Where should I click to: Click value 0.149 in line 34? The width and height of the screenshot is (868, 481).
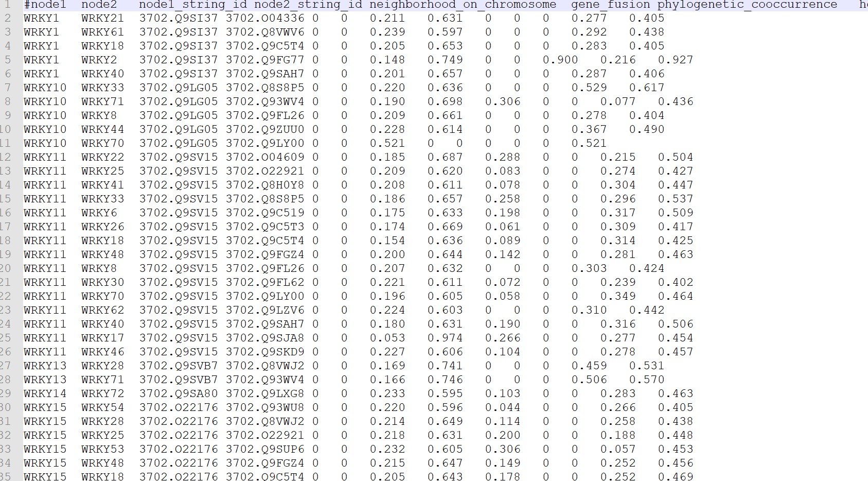[503, 463]
